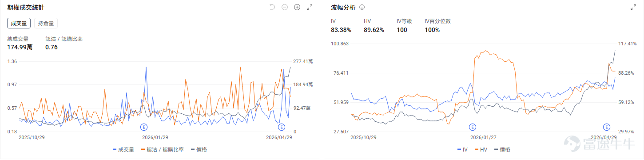644x160 pixels.
Task: Click the 89.62% HV value
Action: tap(374, 30)
